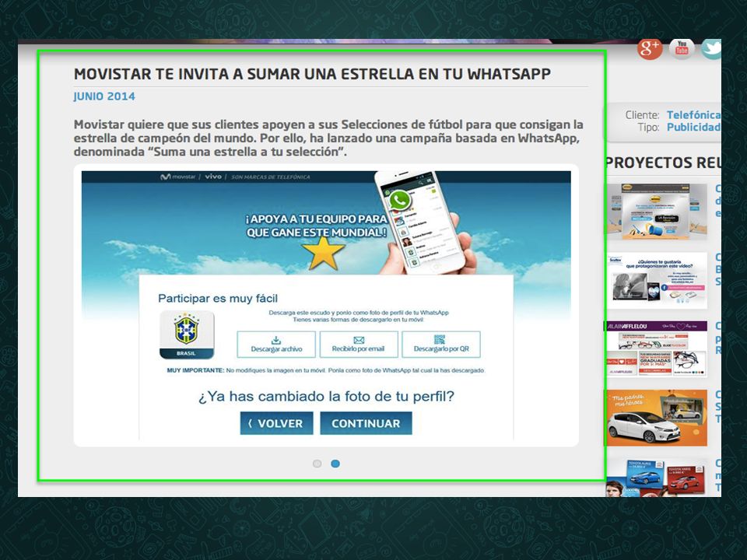Click the vivo logo in the banner
The height and width of the screenshot is (560, 747).
pos(213,177)
